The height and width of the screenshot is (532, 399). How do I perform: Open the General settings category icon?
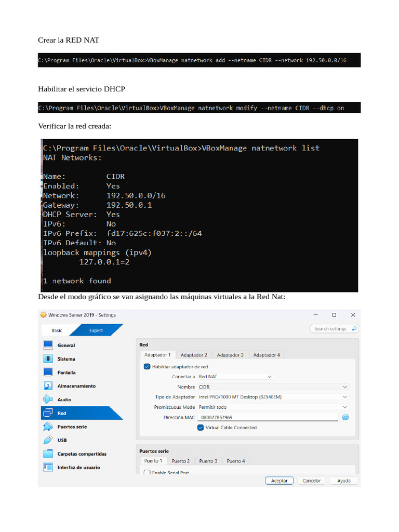(x=48, y=345)
